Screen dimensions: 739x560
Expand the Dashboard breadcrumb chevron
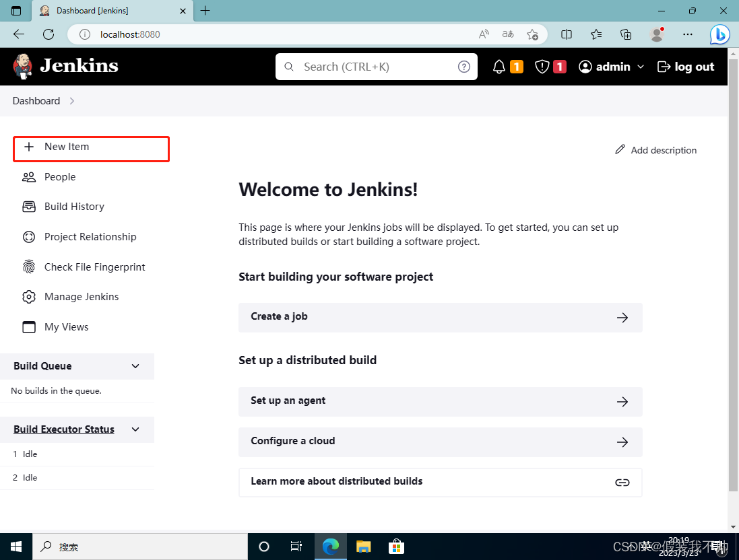point(71,101)
